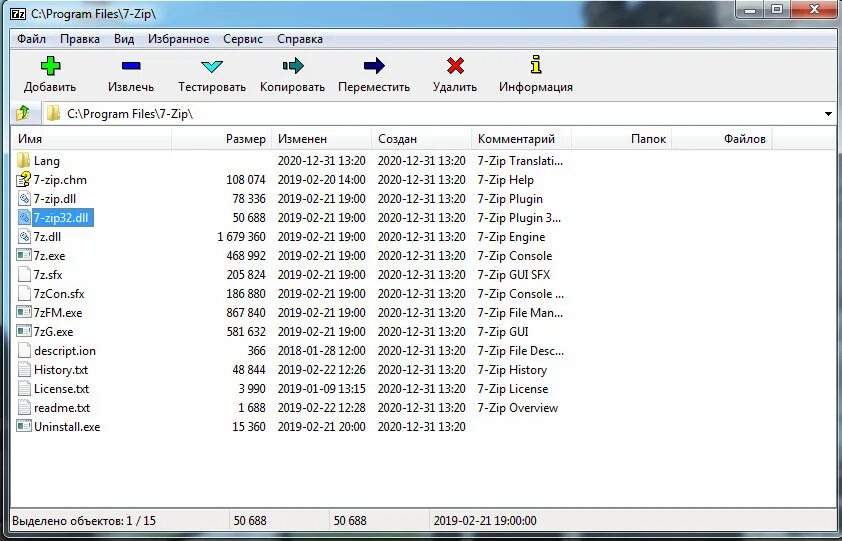
Task: Select the file name 7zFM.exe
Action: coord(58,313)
